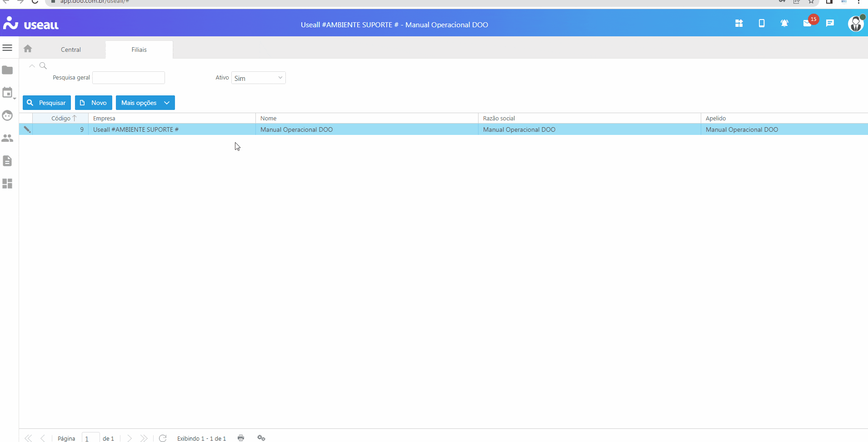The width and height of the screenshot is (868, 442).
Task: Open the people group icon in sidebar
Action: pyautogui.click(x=7, y=138)
